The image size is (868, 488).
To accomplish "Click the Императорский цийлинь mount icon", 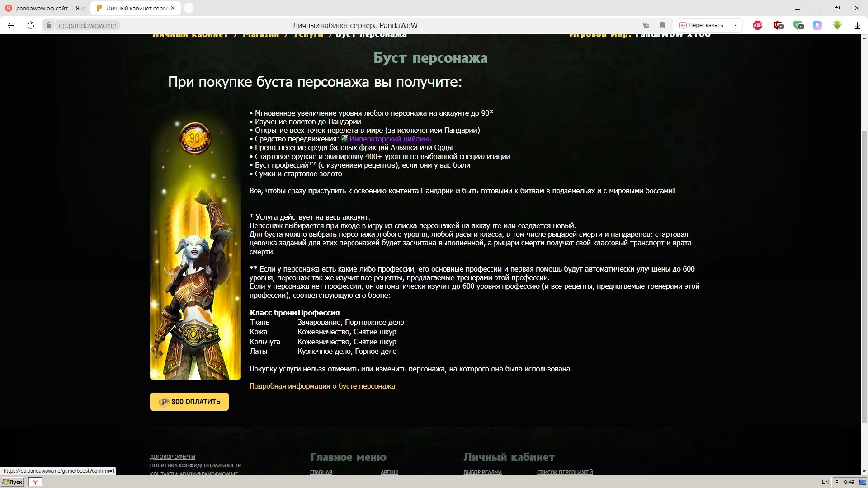I will pyautogui.click(x=344, y=139).
